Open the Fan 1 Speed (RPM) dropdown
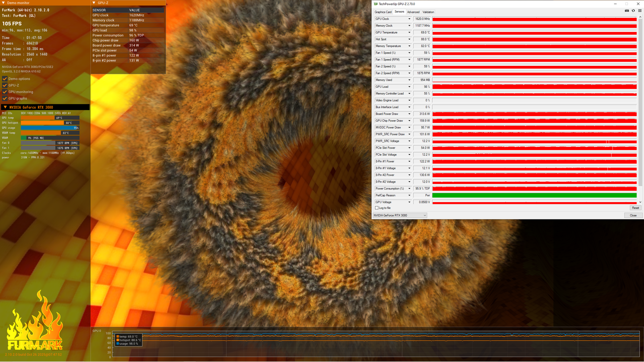The height and width of the screenshot is (362, 644). tap(409, 60)
